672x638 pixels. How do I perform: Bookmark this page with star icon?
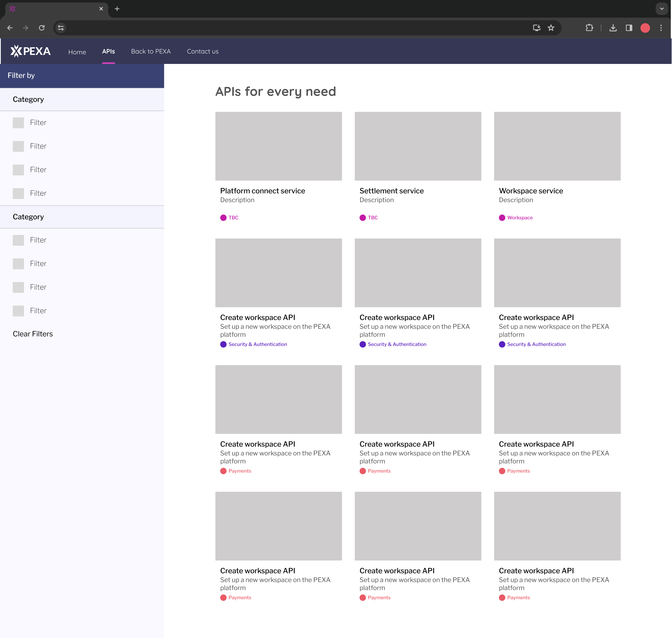click(x=551, y=28)
